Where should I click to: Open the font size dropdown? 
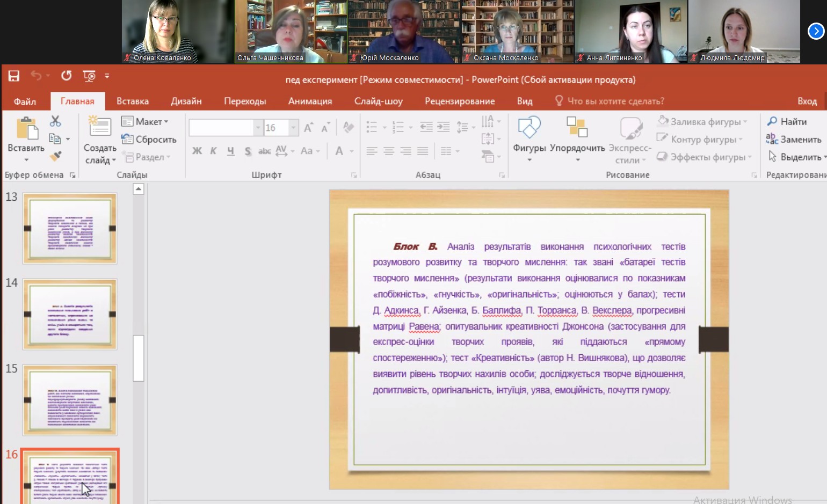pyautogui.click(x=293, y=128)
